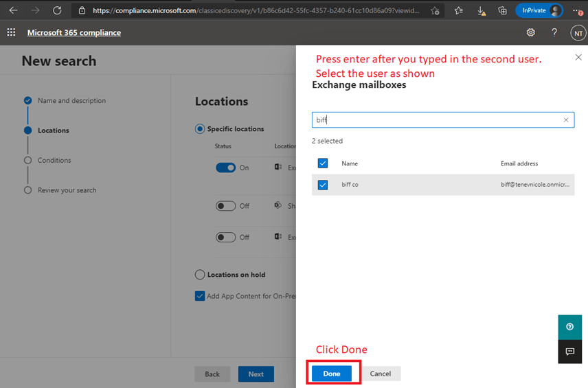Screen dimensions: 588x388
Task: Click the SharePoint icon in the second location row
Action: [278, 205]
